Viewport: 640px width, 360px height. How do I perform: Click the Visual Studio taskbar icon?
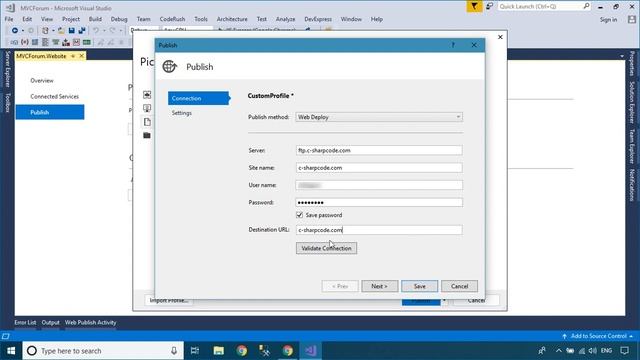(311, 351)
